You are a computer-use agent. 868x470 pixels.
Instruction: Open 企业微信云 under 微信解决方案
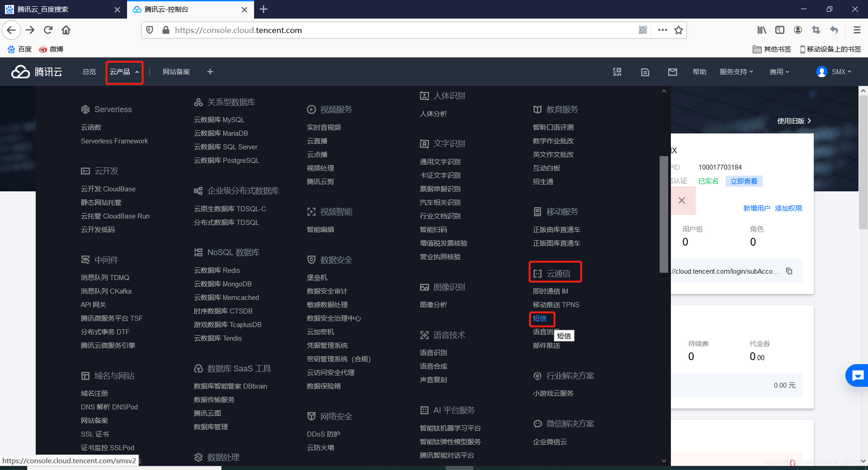pos(550,442)
